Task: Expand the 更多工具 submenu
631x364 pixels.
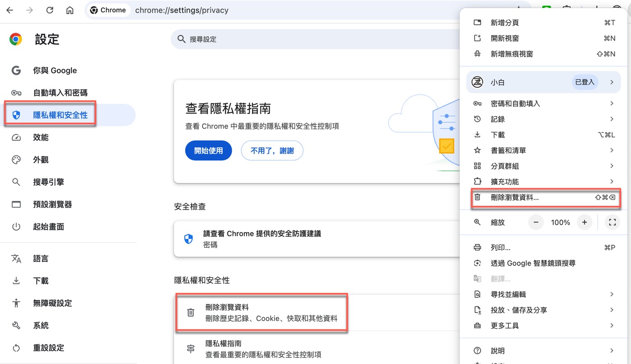Action: click(x=544, y=326)
